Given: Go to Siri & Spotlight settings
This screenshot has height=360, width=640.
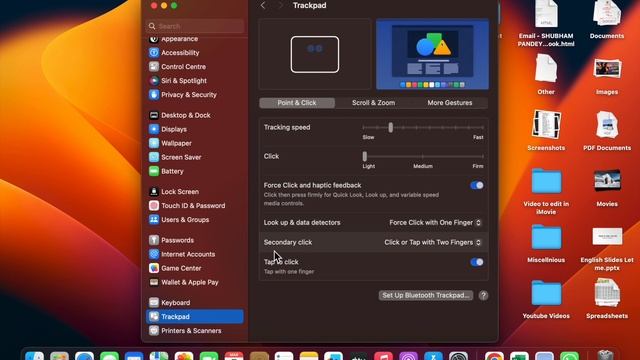Looking at the screenshot, I should pos(178,80).
